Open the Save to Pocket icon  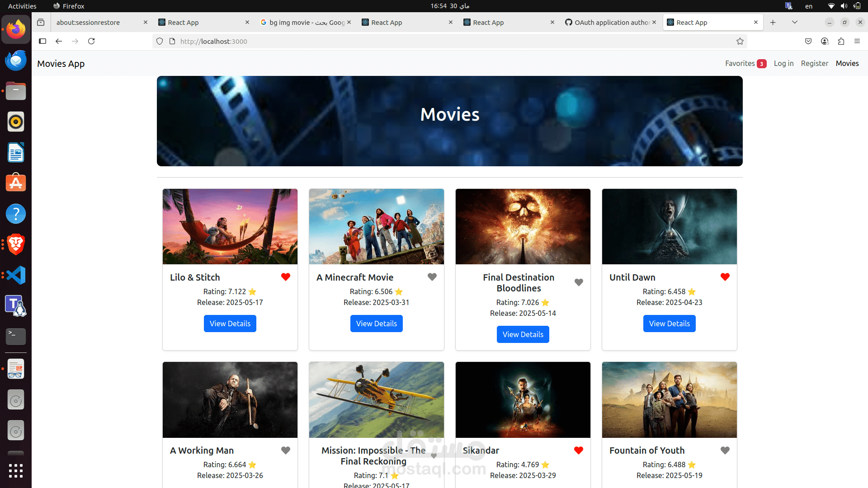point(808,41)
